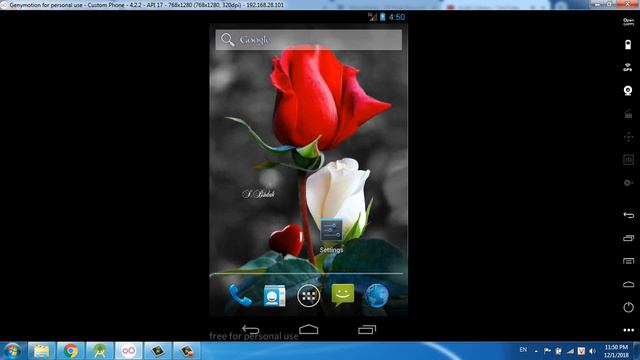Click the Action Center flag tray icon
Viewport: 640px width, 360px height.
(547, 351)
